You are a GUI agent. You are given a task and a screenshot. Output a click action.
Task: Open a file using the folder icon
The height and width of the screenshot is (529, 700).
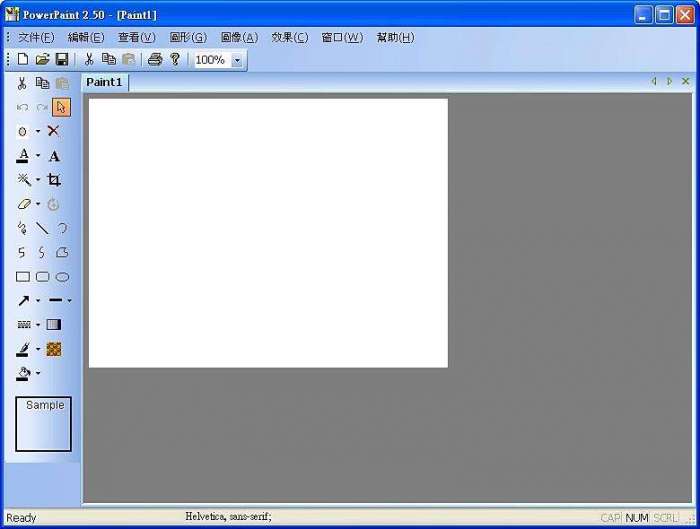pos(42,59)
